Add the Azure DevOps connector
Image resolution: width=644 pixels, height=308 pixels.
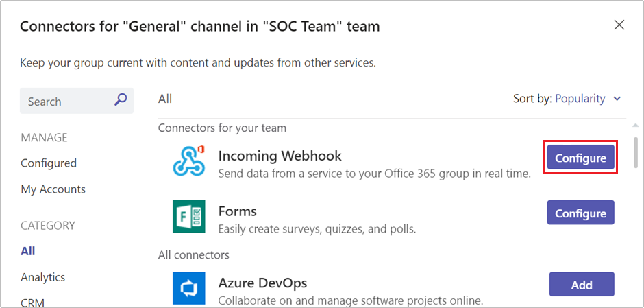pyautogui.click(x=582, y=285)
